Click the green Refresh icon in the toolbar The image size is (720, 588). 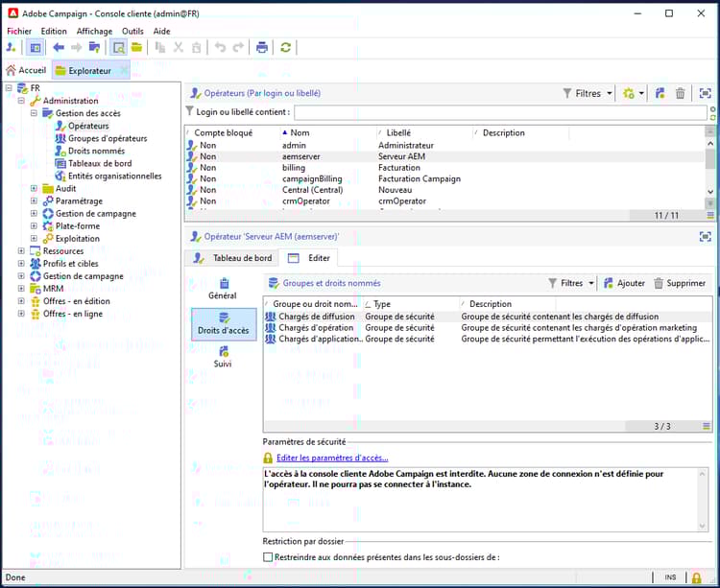[x=285, y=47]
